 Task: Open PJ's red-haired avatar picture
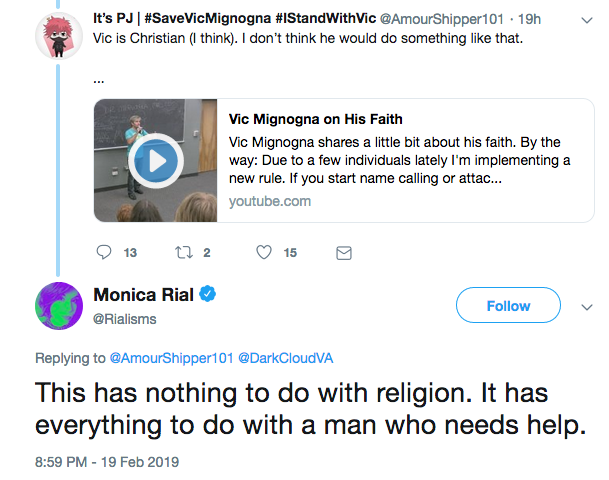tap(59, 36)
